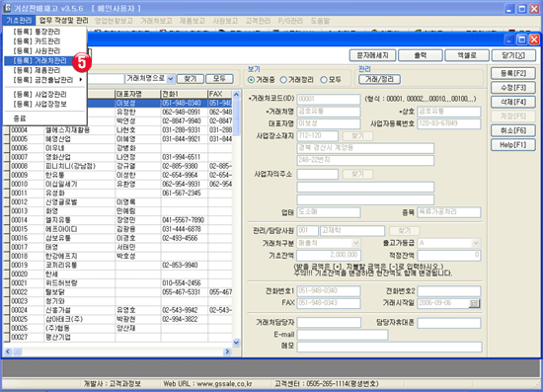
Task: Select the 거래정리 radio button
Action: 283,80
